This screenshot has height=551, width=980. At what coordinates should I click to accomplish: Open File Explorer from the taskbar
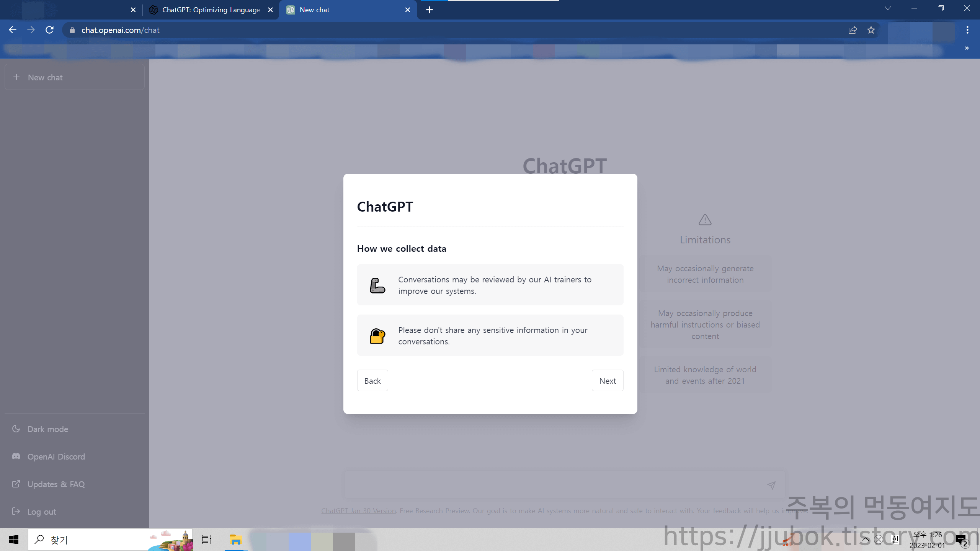(236, 540)
